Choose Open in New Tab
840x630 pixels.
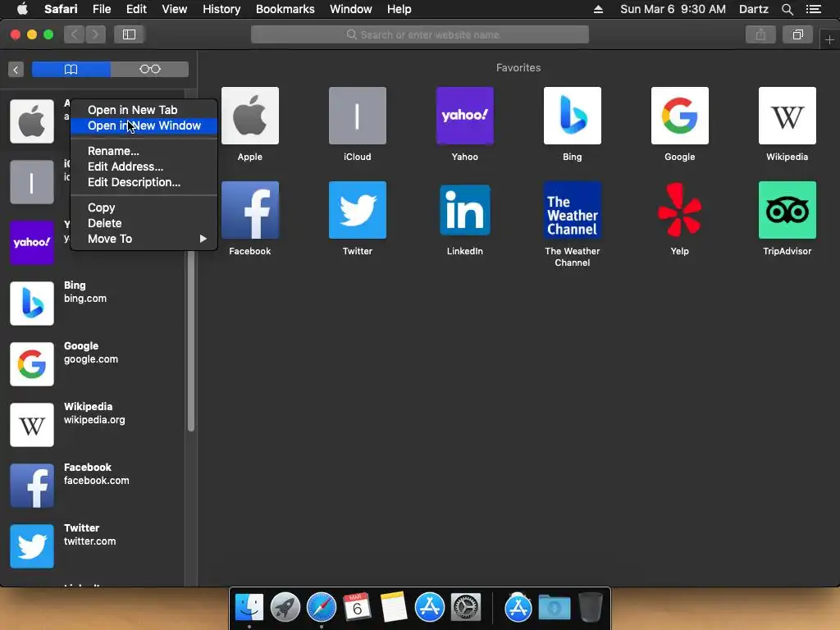coord(144,110)
